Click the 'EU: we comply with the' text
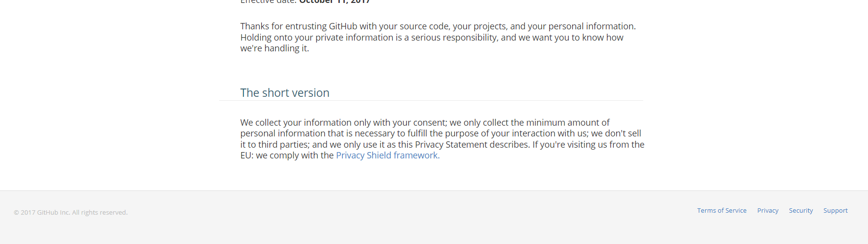 pos(287,155)
